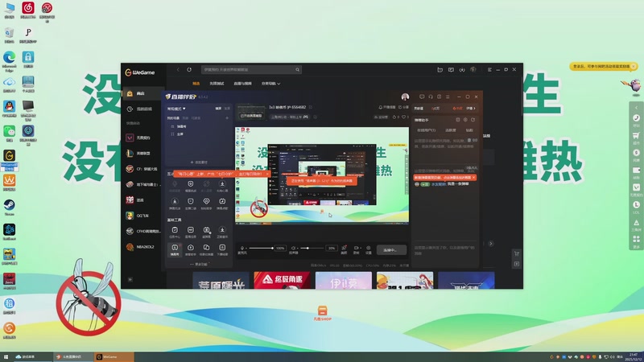Switch to the 精选 tab in WeGame

pyautogui.click(x=196, y=84)
